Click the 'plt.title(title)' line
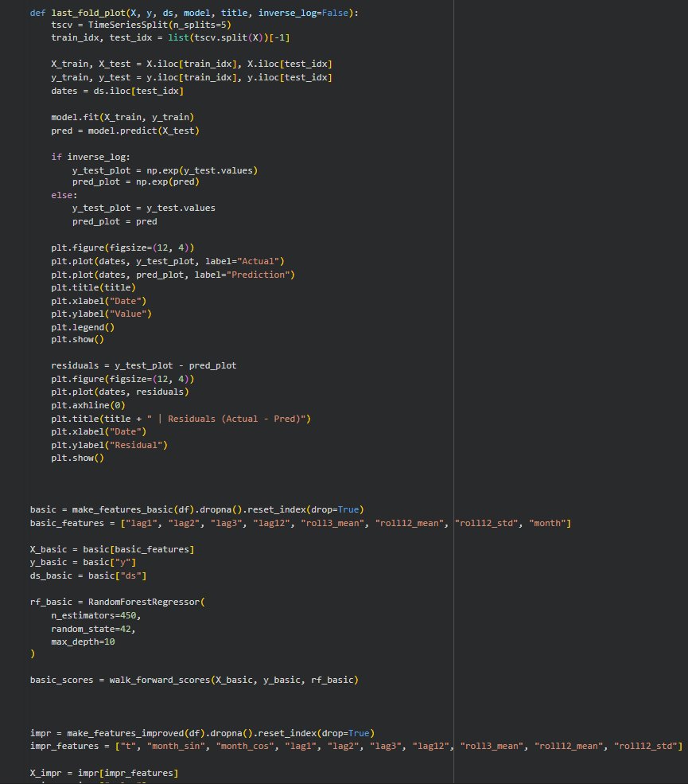Image resolution: width=688 pixels, height=784 pixels. pos(93,287)
